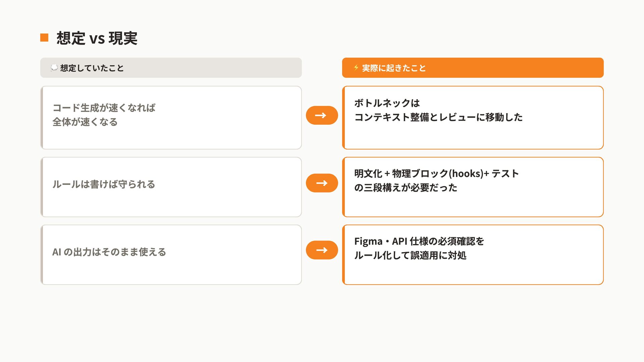This screenshot has height=362, width=644.
Task: Click the 明文化 + 物理ブロック(hooks) card
Action: coord(473,187)
